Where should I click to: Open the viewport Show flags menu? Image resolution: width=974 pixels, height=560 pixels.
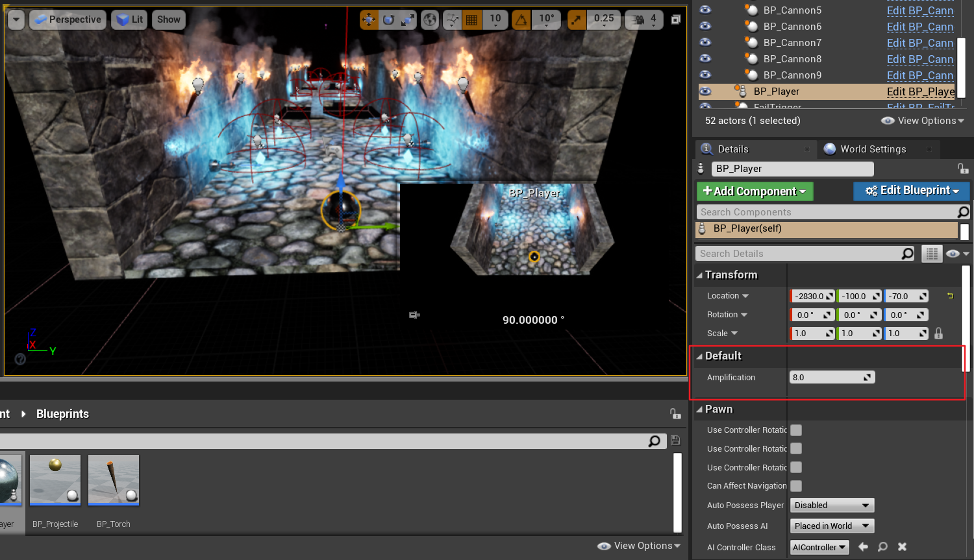click(168, 19)
